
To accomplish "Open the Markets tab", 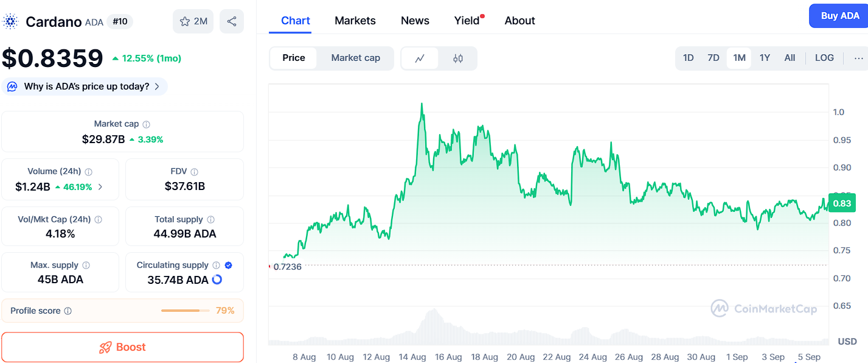I will click(355, 21).
